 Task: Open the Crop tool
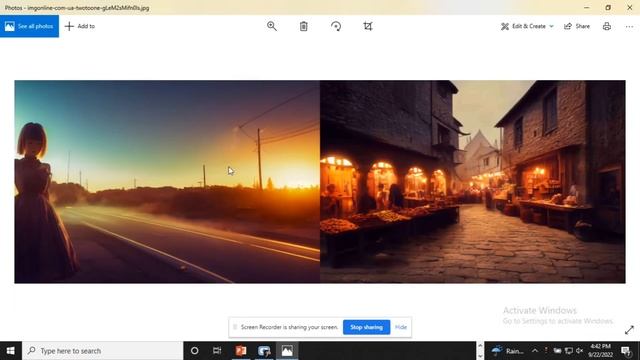coord(368,26)
